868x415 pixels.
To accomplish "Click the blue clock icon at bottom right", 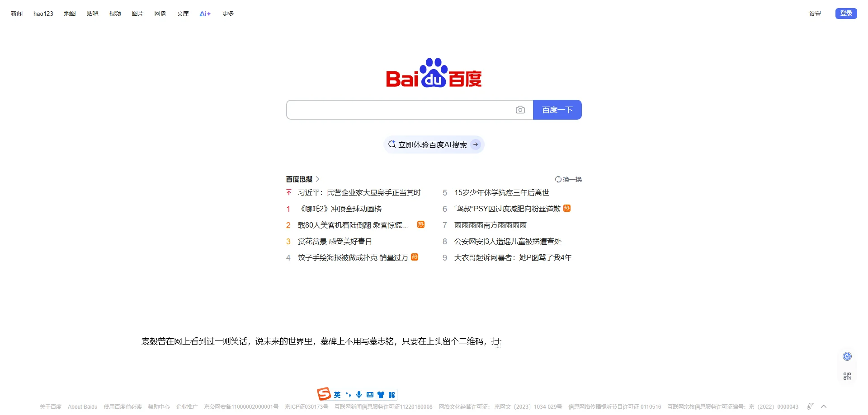I will coord(847,356).
